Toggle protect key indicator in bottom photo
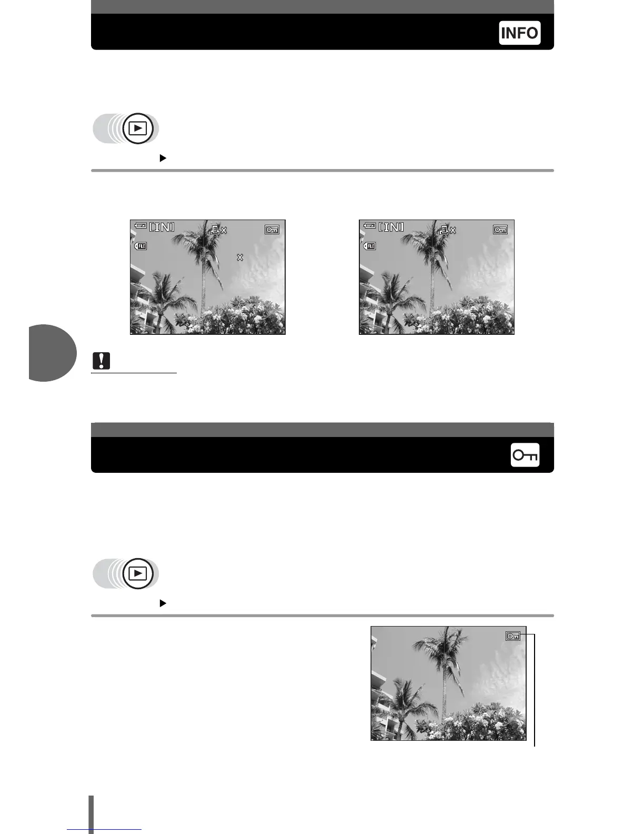 (x=513, y=636)
